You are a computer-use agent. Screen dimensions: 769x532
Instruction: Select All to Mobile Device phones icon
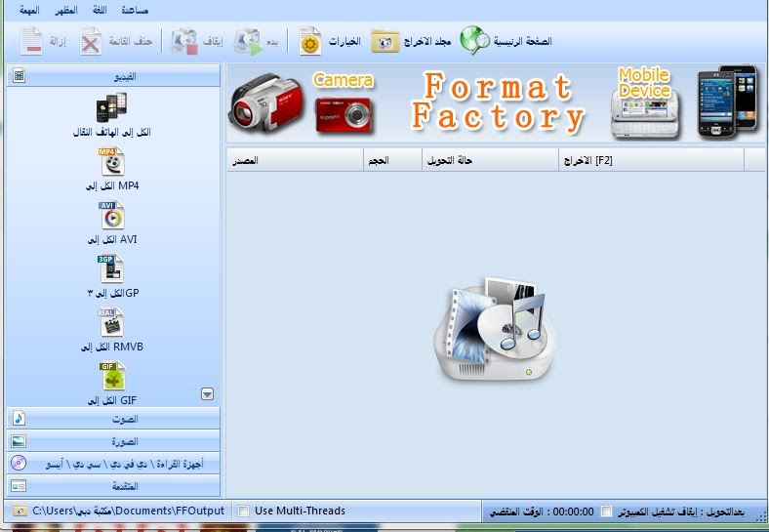[112, 107]
